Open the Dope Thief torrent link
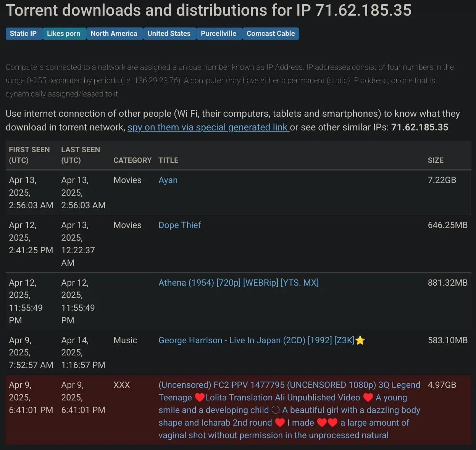Image resolution: width=476 pixels, height=450 pixels. pos(179,225)
